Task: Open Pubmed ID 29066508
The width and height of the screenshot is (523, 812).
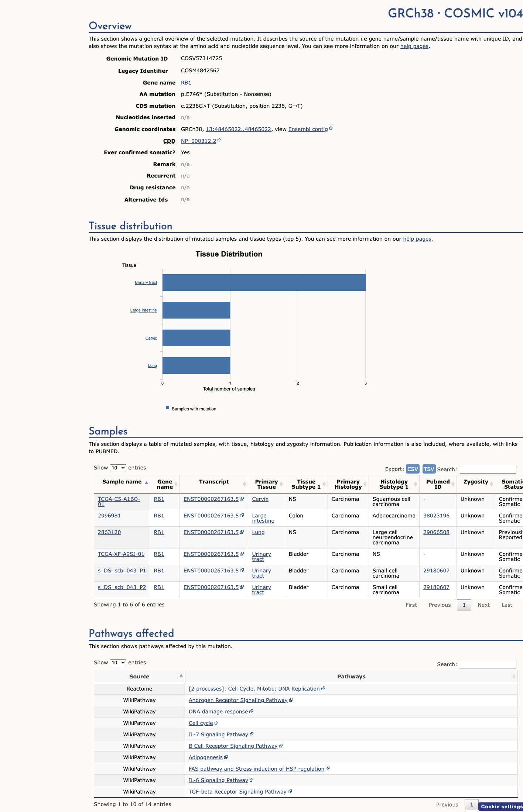Action: point(436,532)
